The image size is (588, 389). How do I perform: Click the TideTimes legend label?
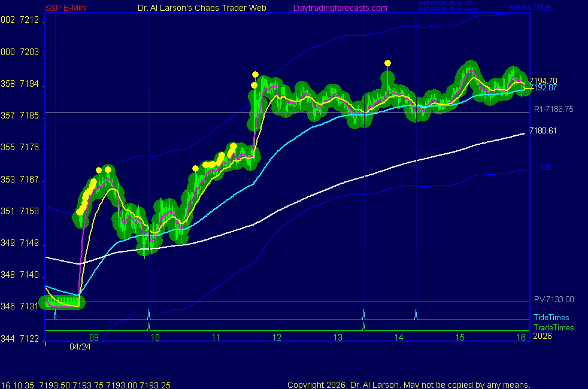[551, 318]
